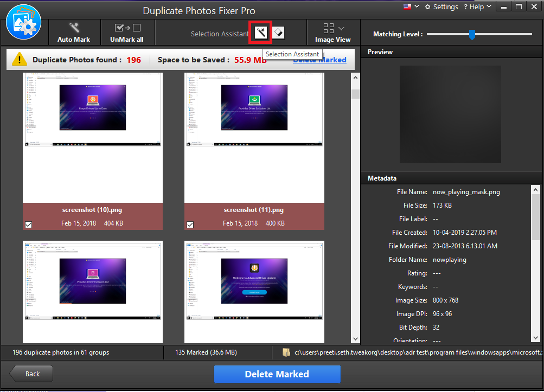Click the Duplicate Photos Fixer app logo
544x392 pixels.
point(23,22)
